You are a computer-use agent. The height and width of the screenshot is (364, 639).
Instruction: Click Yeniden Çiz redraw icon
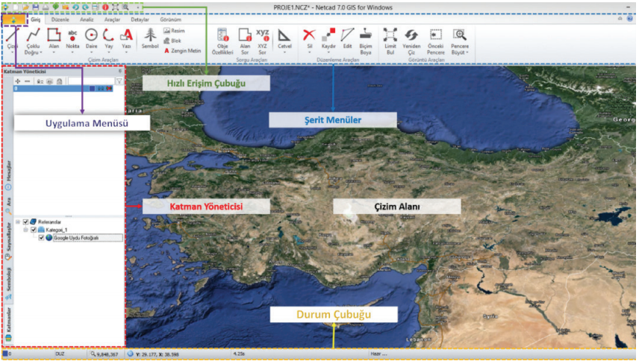(412, 36)
